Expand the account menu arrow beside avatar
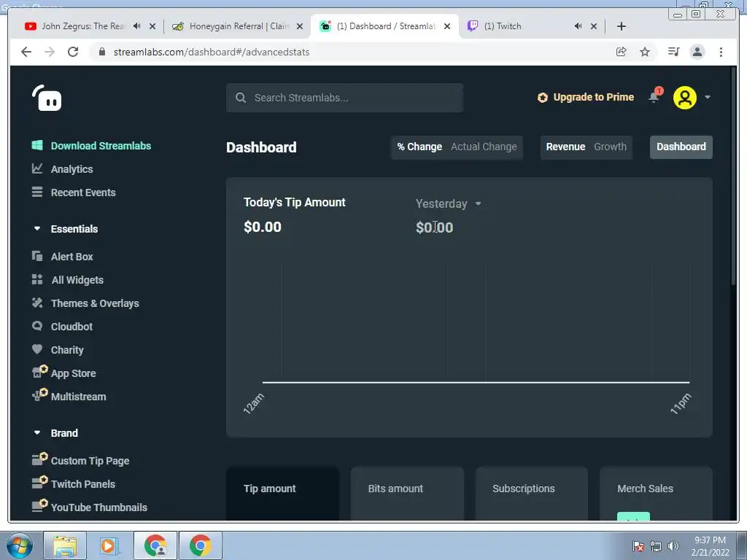Viewport: 747px width, 560px height. (708, 97)
